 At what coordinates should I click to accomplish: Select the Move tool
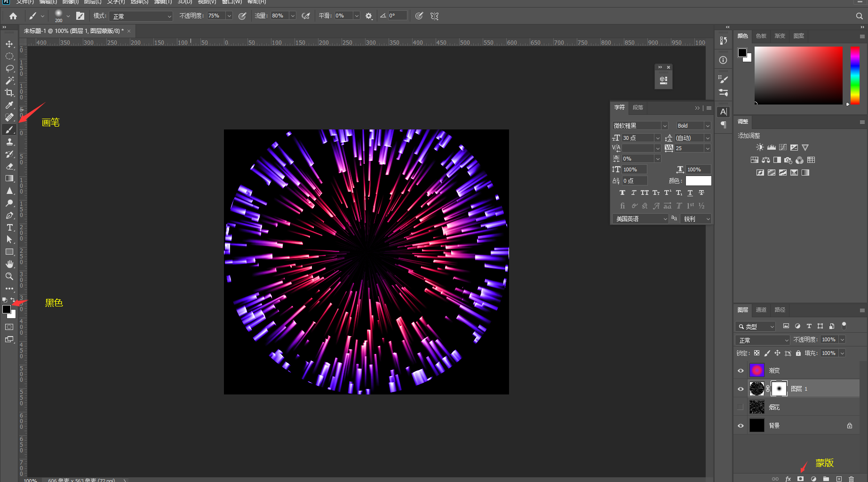(9, 44)
